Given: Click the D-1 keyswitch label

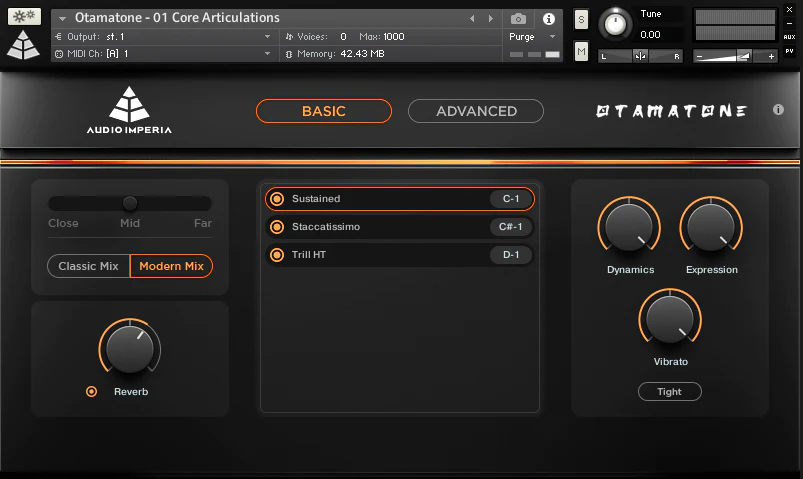Looking at the screenshot, I should coord(511,255).
